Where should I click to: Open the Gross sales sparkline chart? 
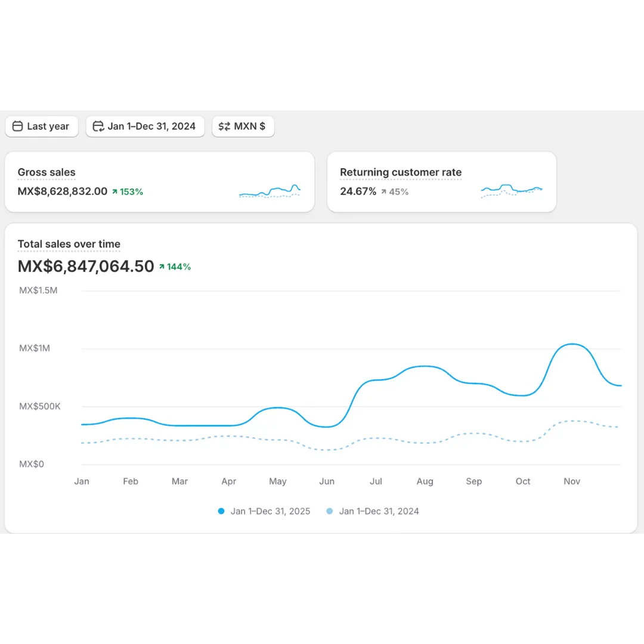coord(270,191)
